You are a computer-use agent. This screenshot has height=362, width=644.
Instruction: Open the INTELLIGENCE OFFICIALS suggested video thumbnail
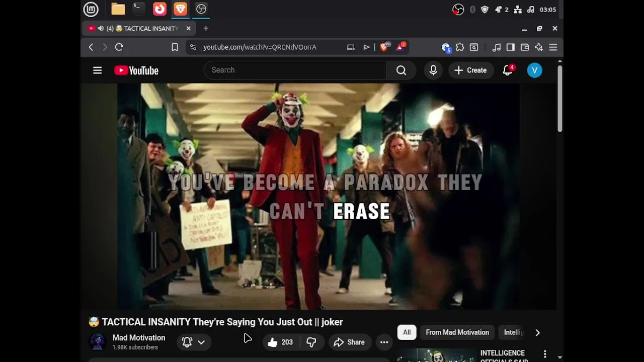(436, 355)
